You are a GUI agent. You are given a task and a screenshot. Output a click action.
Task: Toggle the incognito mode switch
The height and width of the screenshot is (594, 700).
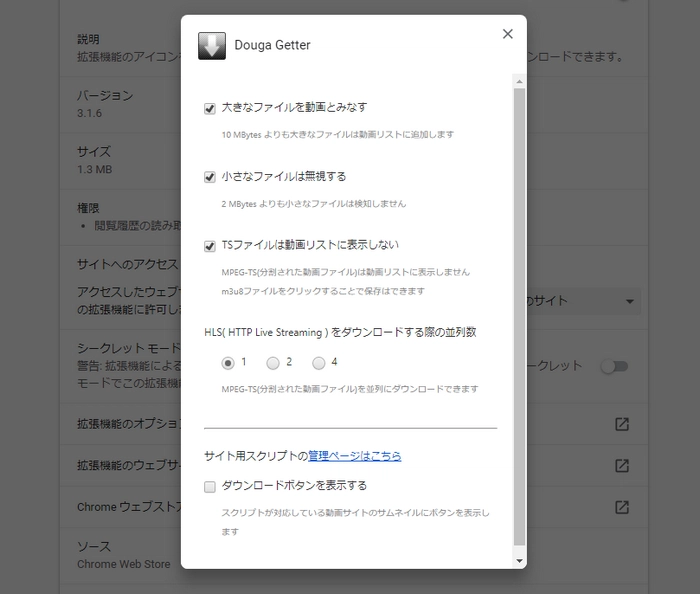(x=614, y=367)
